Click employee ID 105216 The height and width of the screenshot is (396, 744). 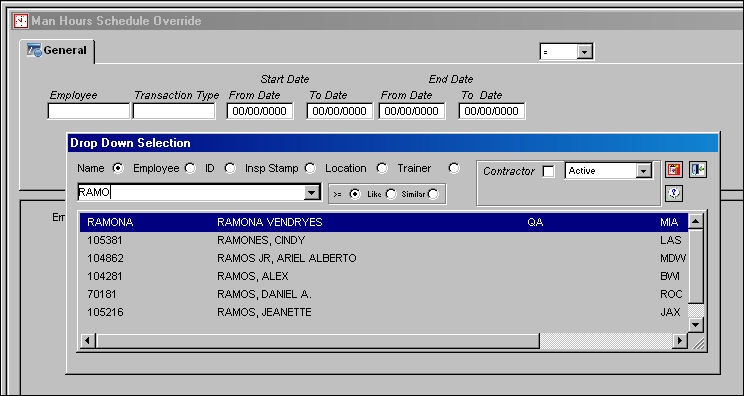click(x=105, y=313)
